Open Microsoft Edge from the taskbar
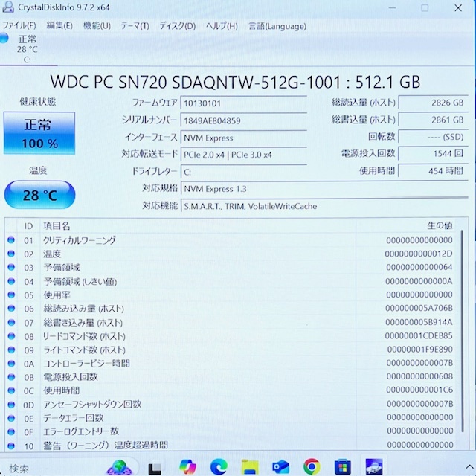This screenshot has height=476, width=476. pyautogui.click(x=219, y=466)
